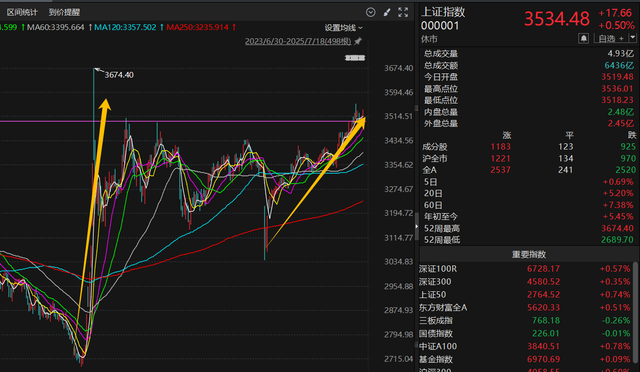Click the price alert bell icon
The width and height of the screenshot is (640, 372).
pos(583,38)
